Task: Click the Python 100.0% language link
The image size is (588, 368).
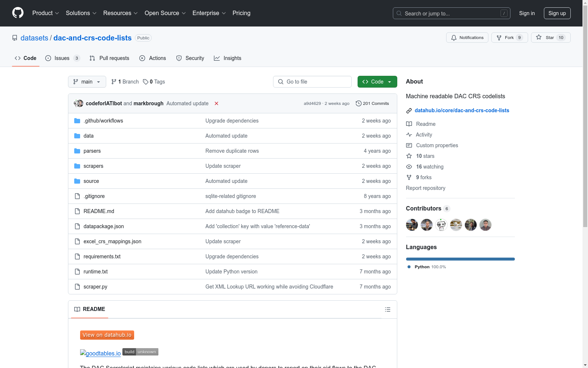Action: (427, 267)
